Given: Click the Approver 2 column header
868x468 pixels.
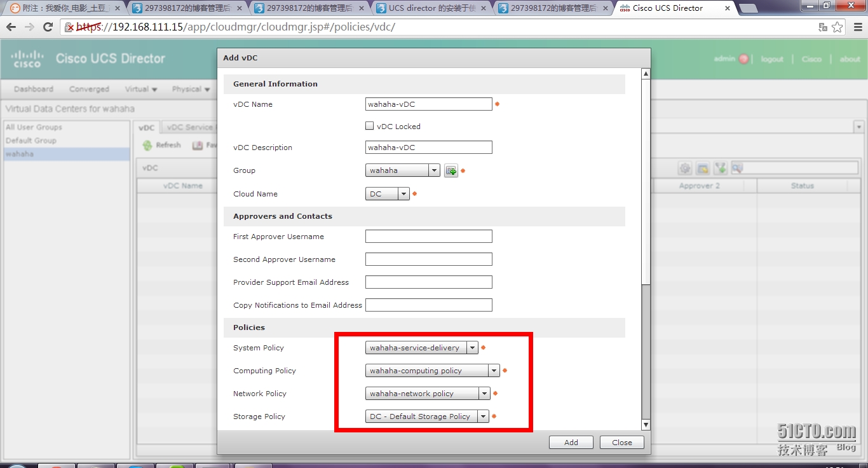Looking at the screenshot, I should tap(700, 186).
